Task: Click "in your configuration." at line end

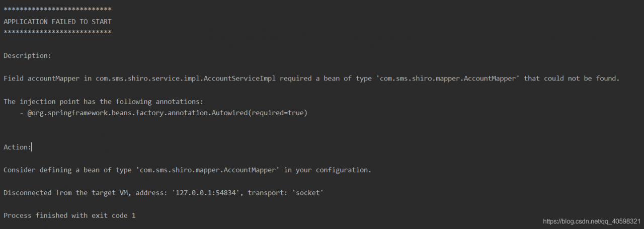Action: (328, 170)
